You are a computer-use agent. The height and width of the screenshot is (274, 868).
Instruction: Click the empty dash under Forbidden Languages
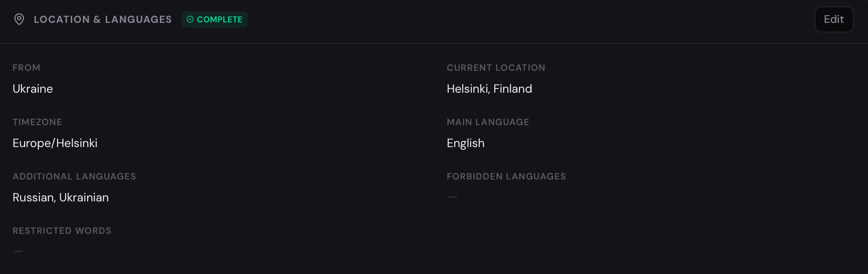(x=453, y=197)
